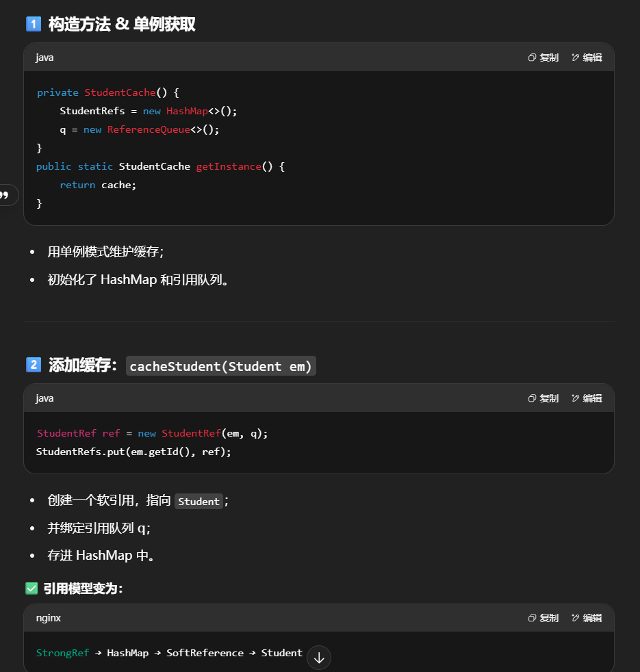Copy the StudentRef java code block

(543, 398)
